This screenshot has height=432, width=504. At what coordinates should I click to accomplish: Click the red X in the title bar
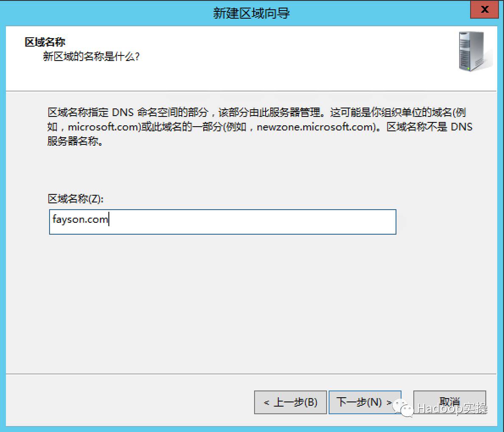point(484,10)
